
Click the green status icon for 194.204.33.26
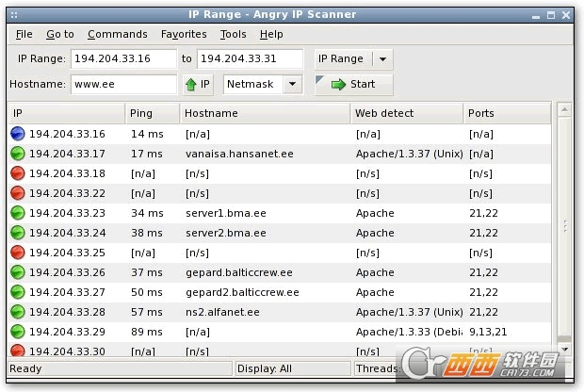[18, 271]
